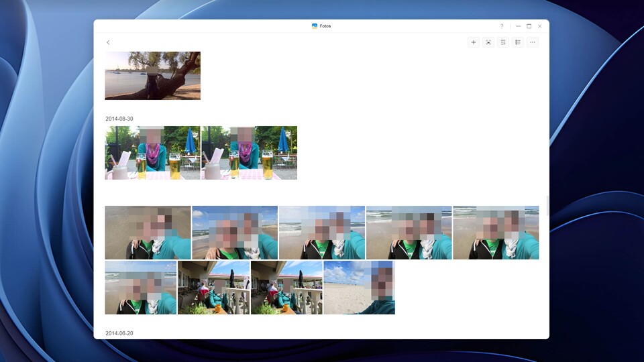Switch to the list view layout
The height and width of the screenshot is (362, 644).
pos(518,42)
